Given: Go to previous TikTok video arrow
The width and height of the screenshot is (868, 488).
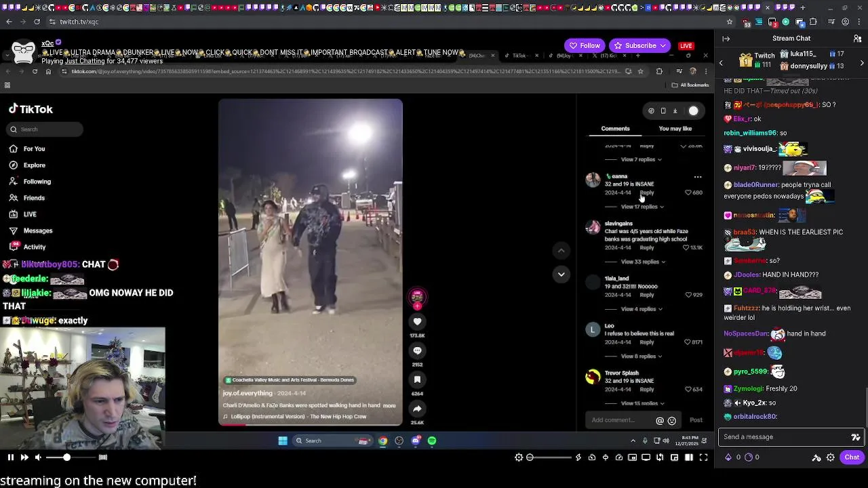Looking at the screenshot, I should 561,251.
